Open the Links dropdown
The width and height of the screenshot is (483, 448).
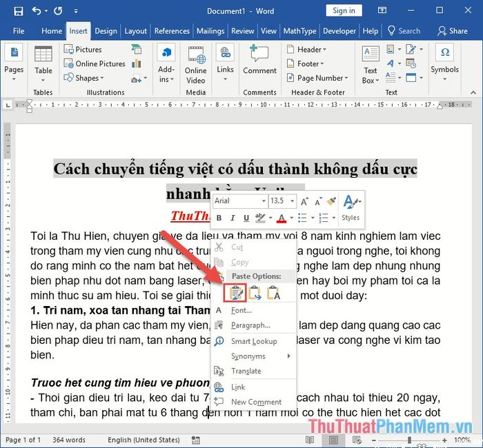(x=225, y=63)
